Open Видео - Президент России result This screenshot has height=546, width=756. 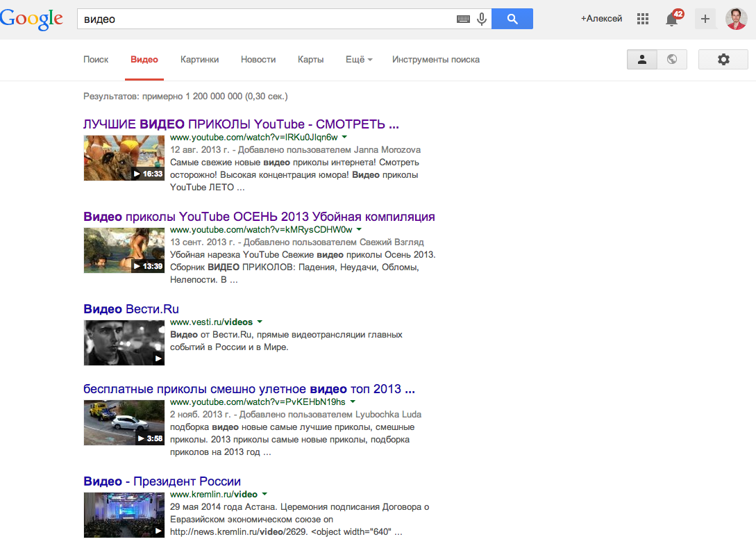[162, 481]
